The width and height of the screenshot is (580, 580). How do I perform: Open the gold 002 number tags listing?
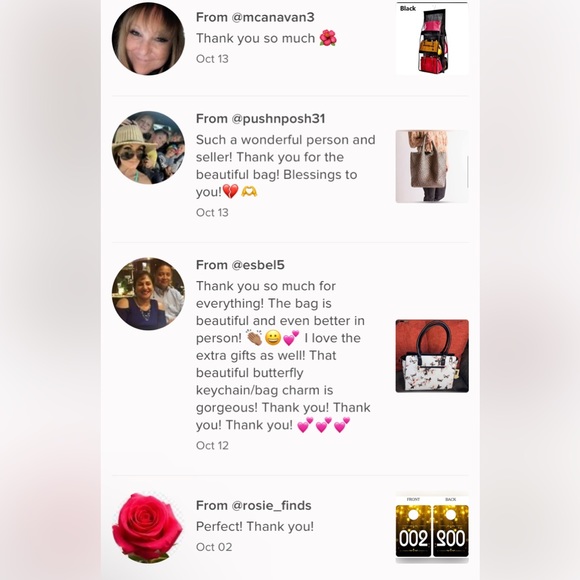pos(432,528)
